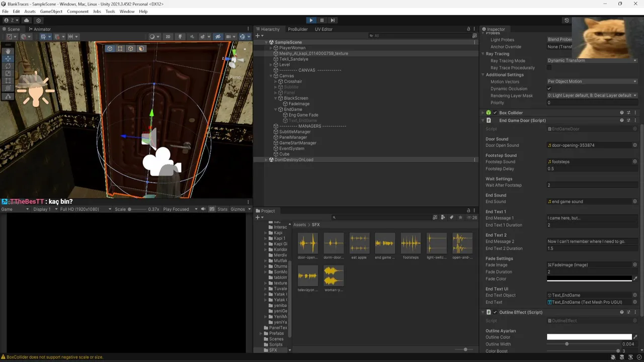Select the eat apple audio asset
Screen dimensions: 644x362
point(359,246)
